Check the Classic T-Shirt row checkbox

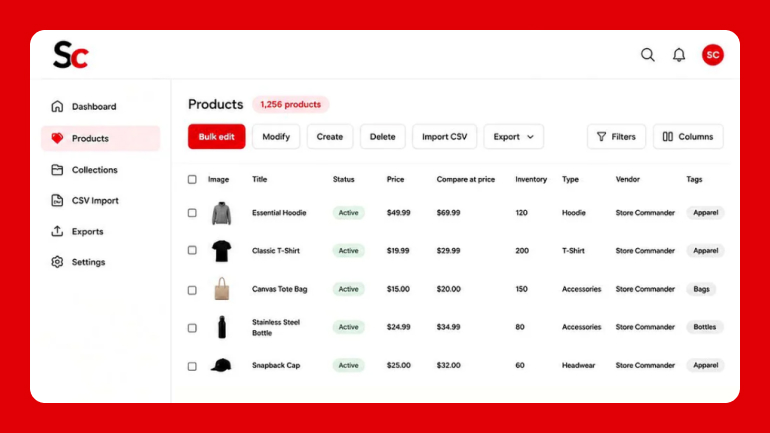192,250
